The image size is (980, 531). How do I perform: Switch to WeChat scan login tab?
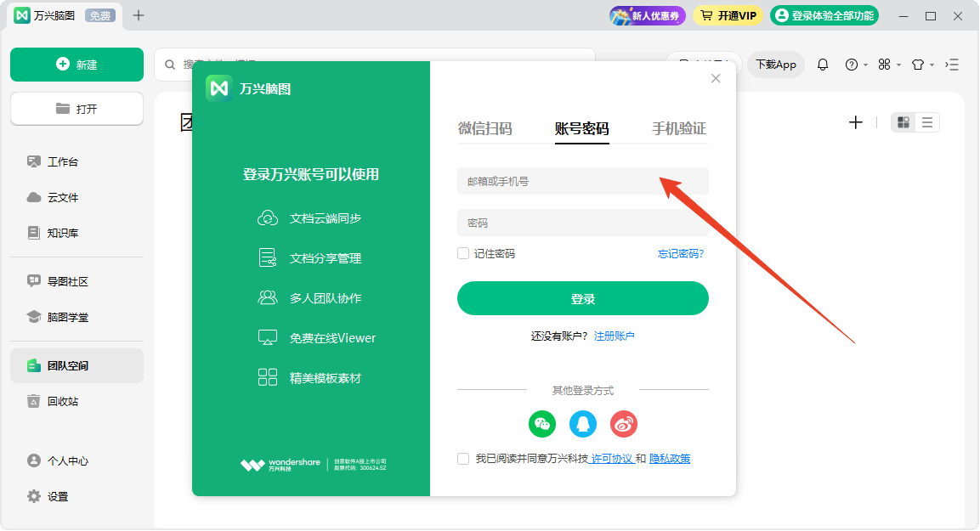485,129
